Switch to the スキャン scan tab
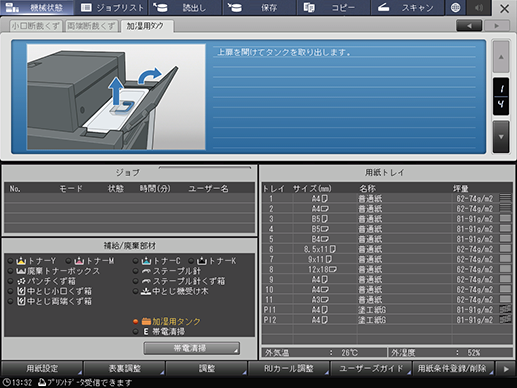 407,7
